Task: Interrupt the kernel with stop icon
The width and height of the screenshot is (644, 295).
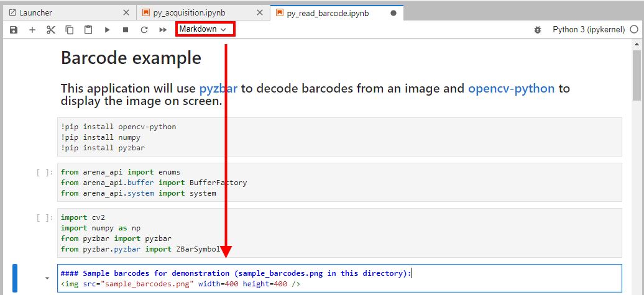Action: point(126,29)
